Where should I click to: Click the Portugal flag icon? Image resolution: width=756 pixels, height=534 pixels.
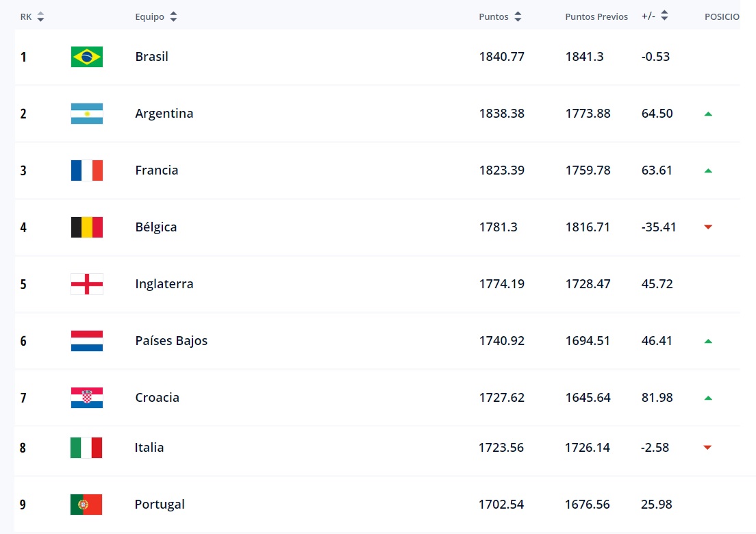(x=86, y=505)
